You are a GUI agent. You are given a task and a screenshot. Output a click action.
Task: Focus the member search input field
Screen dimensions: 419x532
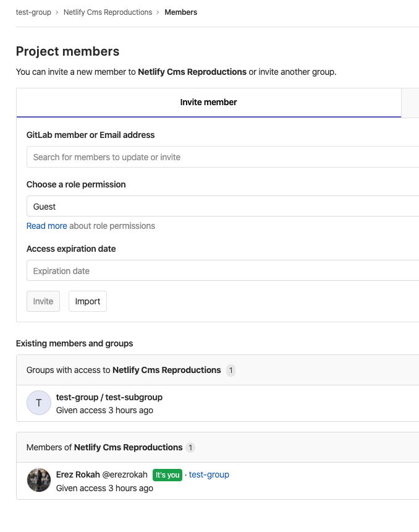tap(222, 157)
